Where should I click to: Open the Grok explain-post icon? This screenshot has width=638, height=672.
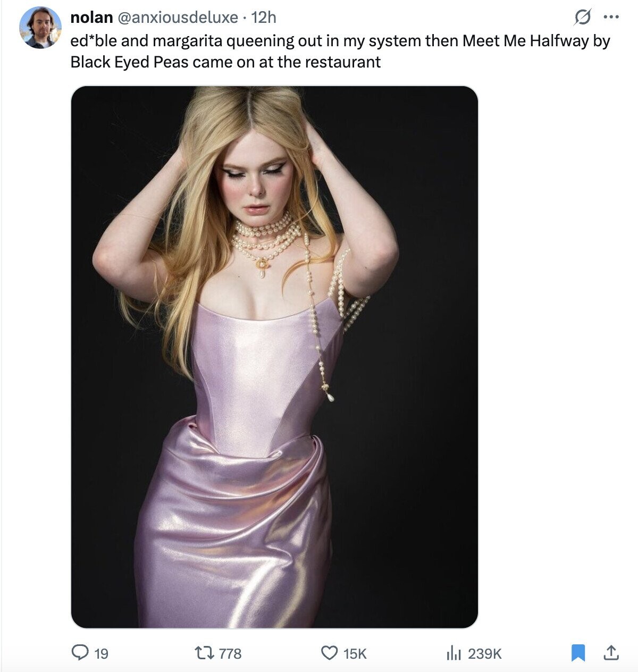[582, 18]
